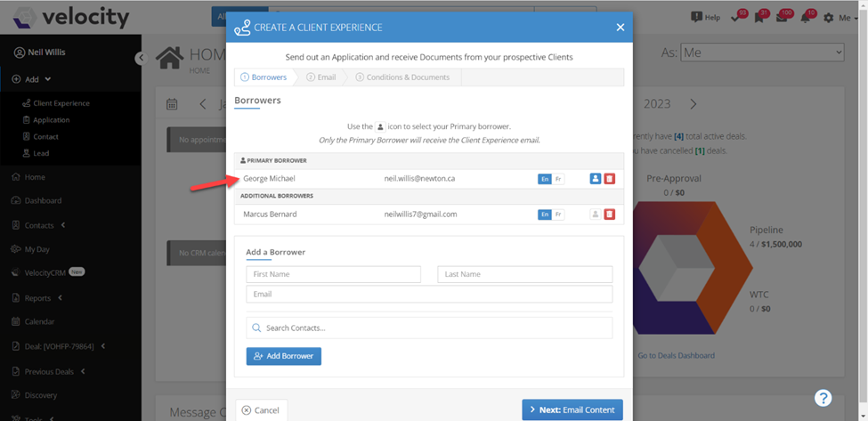Viewport: 868px width, 421px height.
Task: Click the Last Name field
Action: 524,274
